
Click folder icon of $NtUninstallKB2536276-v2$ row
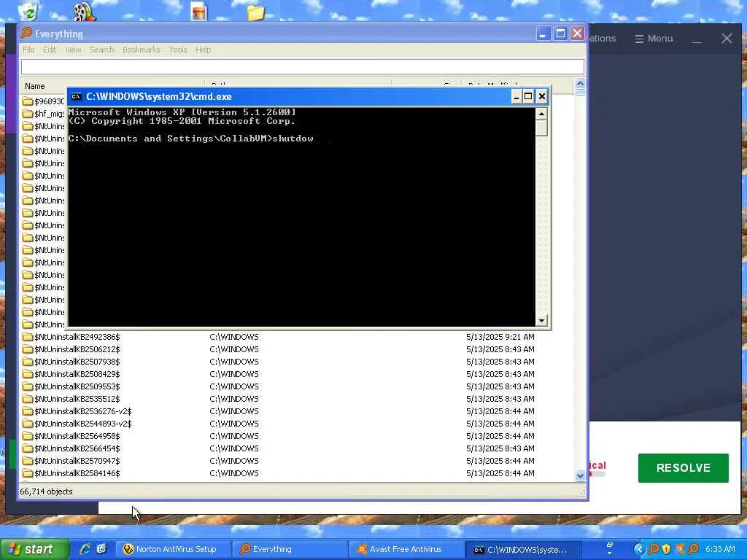pyautogui.click(x=28, y=411)
